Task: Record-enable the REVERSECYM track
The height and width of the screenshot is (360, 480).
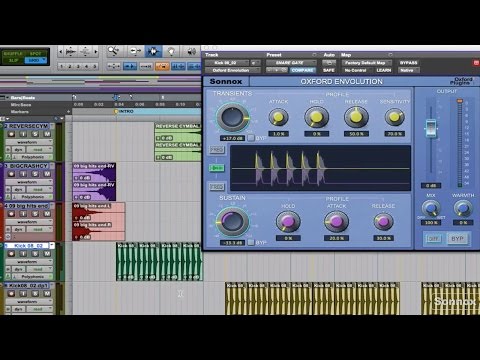Action: [11, 134]
